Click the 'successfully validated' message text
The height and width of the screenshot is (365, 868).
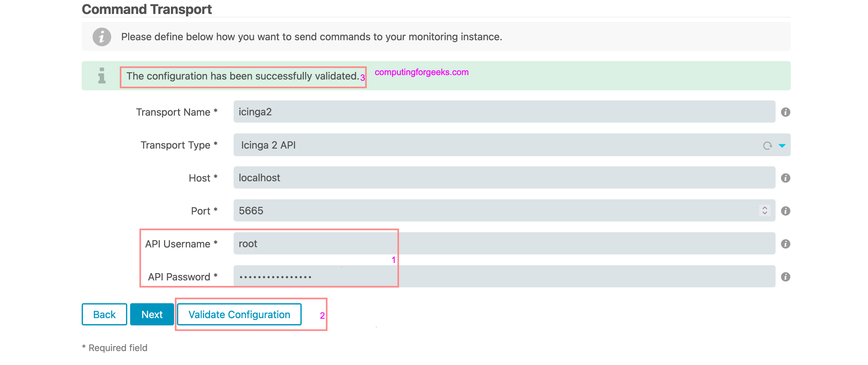242,76
